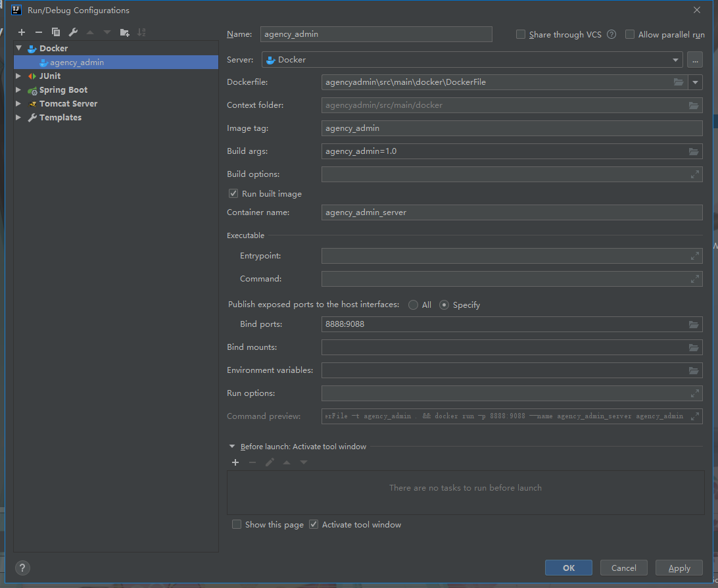This screenshot has width=718, height=588.
Task: Open the Bind mounts editor icon
Action: pyautogui.click(x=694, y=347)
